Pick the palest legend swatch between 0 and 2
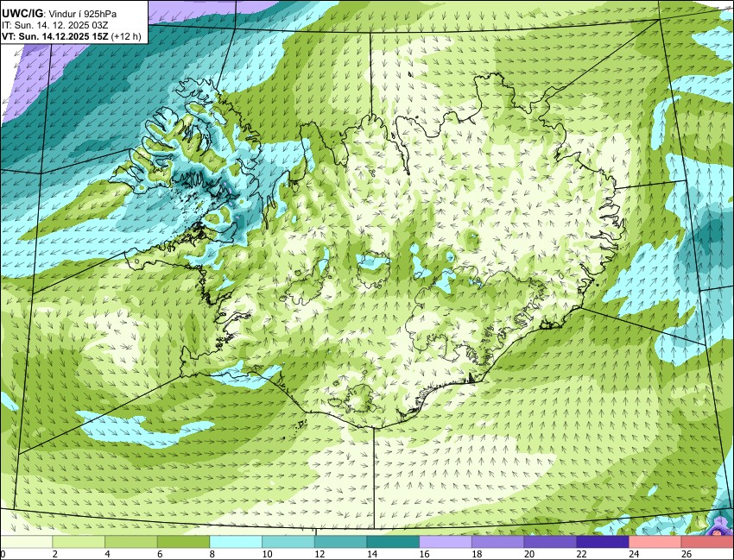The image size is (734, 560). (x=26, y=542)
